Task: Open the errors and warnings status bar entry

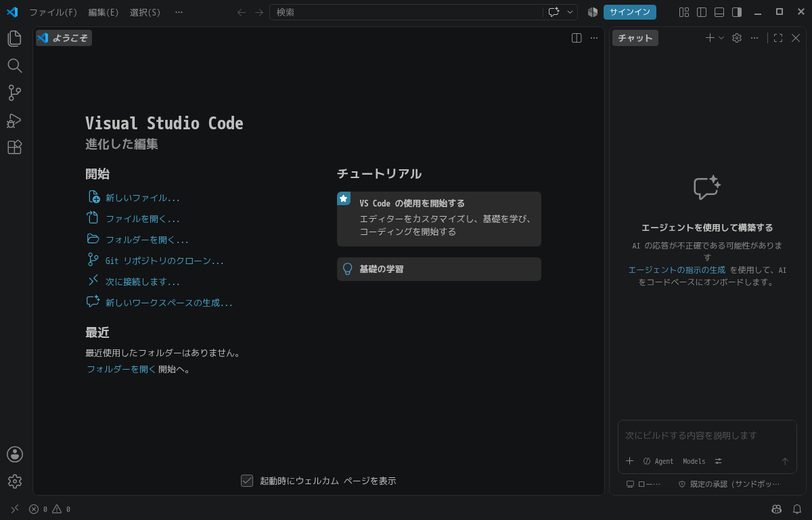Action: pos(50,509)
